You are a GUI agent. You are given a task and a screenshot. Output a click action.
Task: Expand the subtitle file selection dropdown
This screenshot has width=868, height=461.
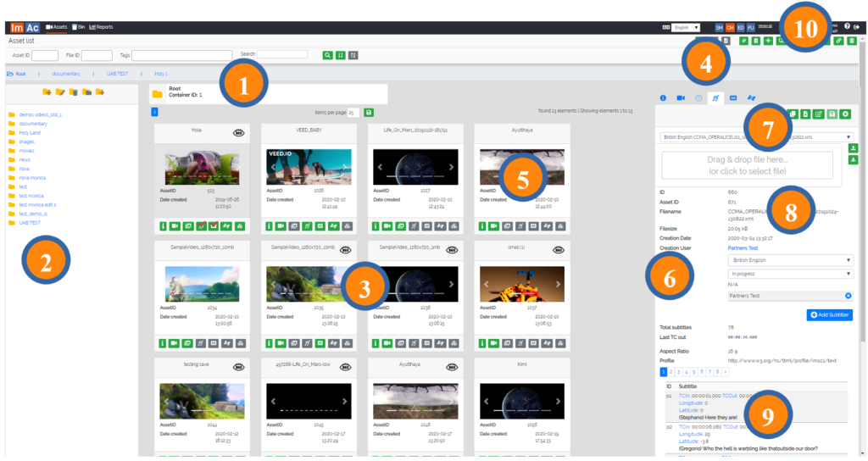tap(756, 136)
